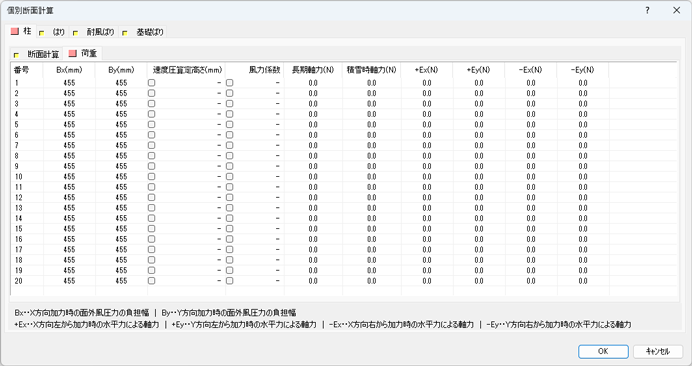
Task: Click the 積雪時軸力(N) column header
Action: point(372,70)
